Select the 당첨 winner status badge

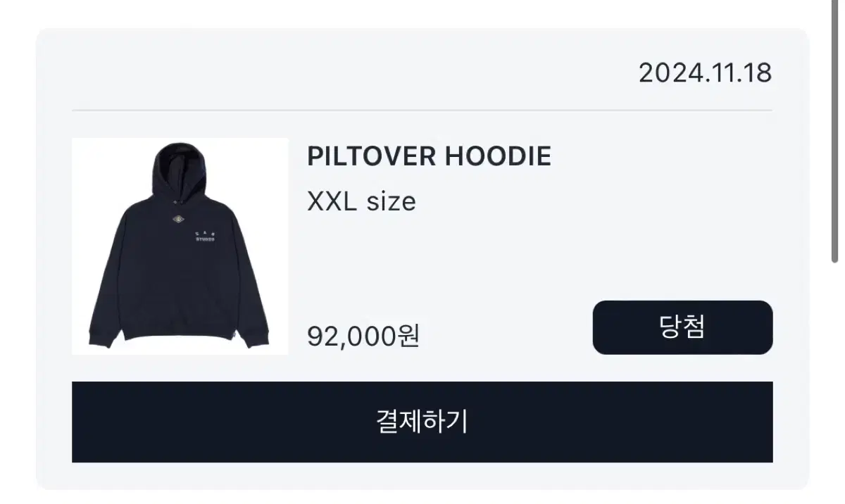(x=682, y=327)
